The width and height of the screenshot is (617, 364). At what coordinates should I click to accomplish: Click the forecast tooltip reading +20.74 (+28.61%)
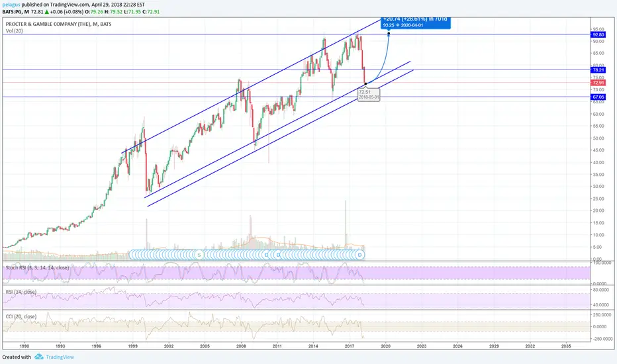point(416,23)
